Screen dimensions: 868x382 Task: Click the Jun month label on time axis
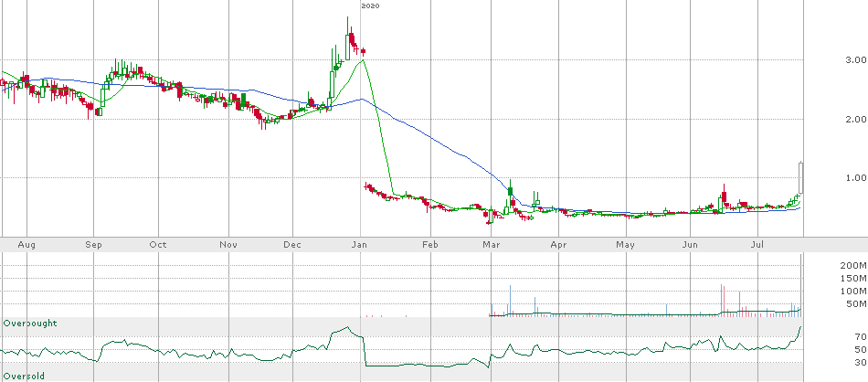[x=690, y=244]
